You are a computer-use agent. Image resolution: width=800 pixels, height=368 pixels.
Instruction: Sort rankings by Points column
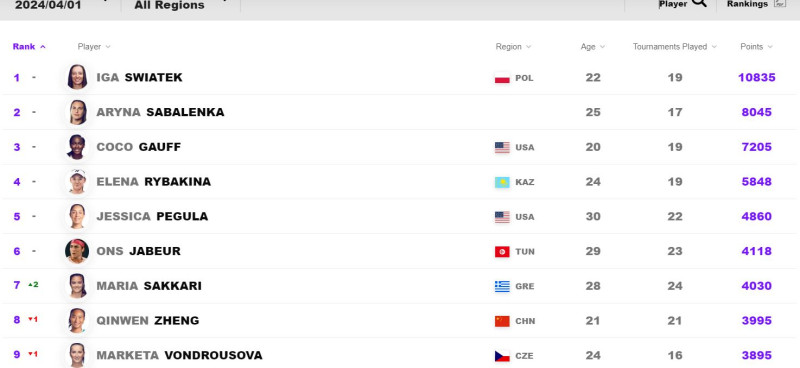(x=756, y=46)
